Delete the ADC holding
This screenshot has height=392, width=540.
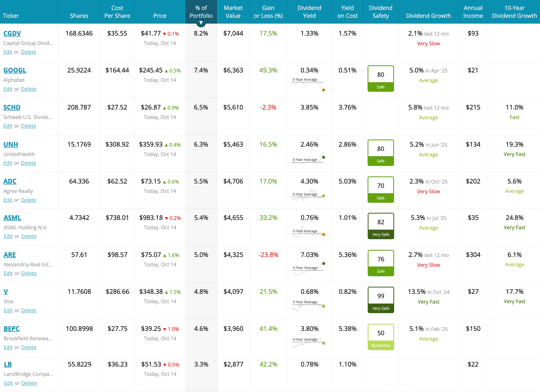[28, 200]
